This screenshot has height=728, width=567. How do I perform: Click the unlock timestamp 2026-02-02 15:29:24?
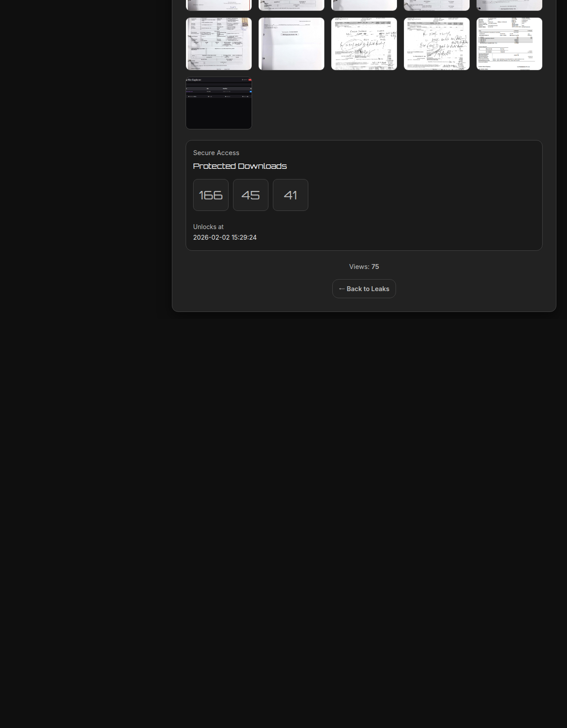pos(225,237)
